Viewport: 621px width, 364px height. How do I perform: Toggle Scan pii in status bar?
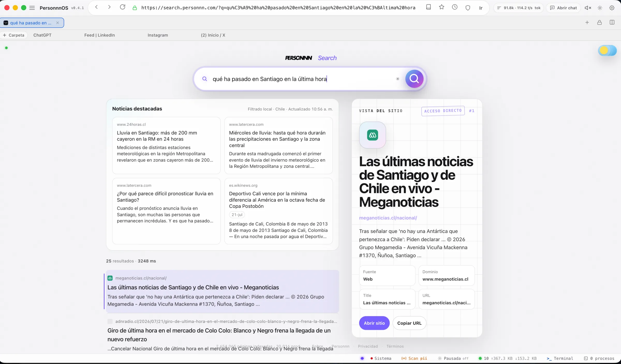pyautogui.click(x=414, y=358)
